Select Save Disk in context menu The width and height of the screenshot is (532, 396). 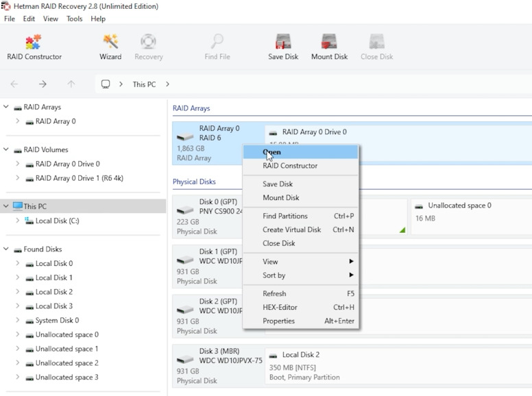coord(300,184)
